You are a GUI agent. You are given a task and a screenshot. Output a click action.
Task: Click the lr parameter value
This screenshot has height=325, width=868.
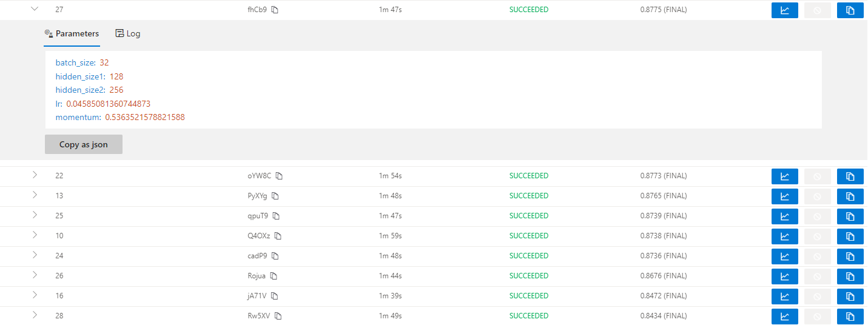(108, 104)
